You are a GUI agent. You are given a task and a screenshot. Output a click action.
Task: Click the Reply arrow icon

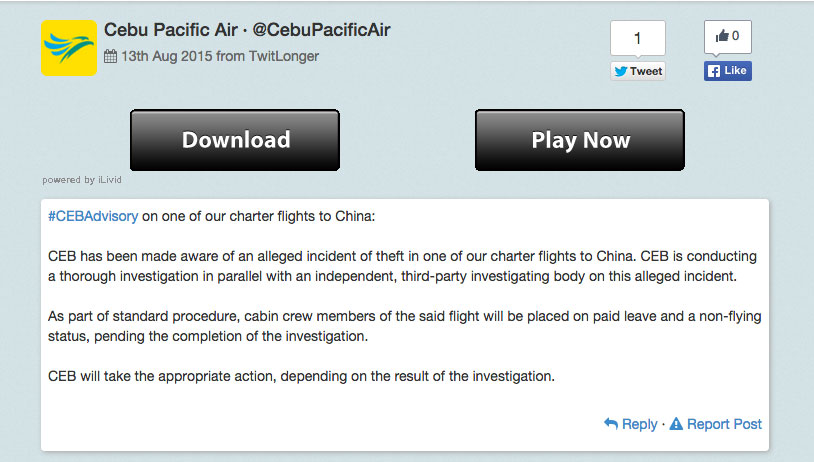click(x=610, y=424)
